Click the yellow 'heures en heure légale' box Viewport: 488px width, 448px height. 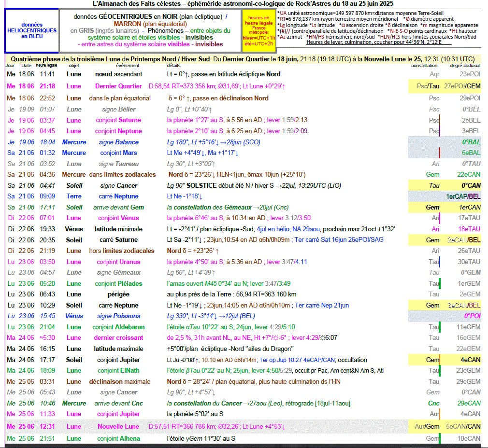258,30
